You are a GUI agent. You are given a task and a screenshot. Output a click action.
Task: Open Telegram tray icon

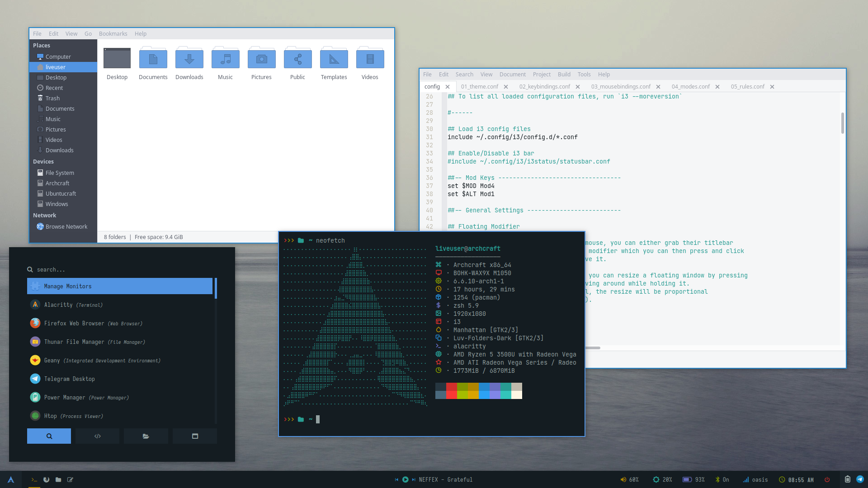coord(860,479)
